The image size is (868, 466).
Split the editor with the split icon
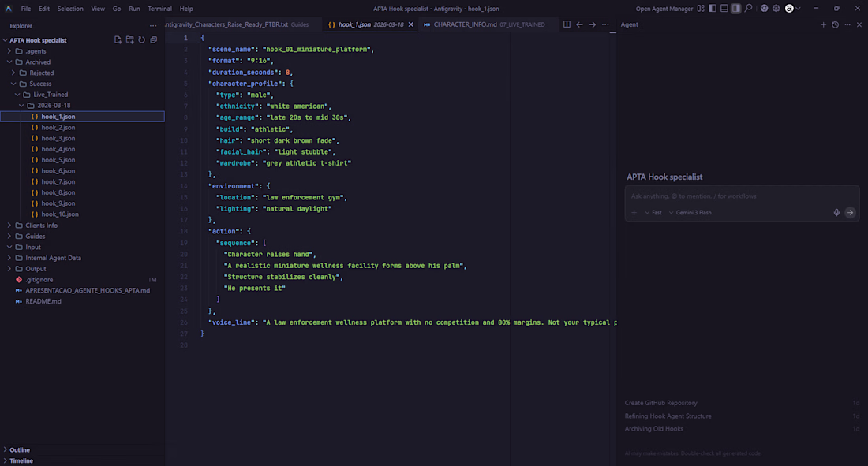pos(567,24)
